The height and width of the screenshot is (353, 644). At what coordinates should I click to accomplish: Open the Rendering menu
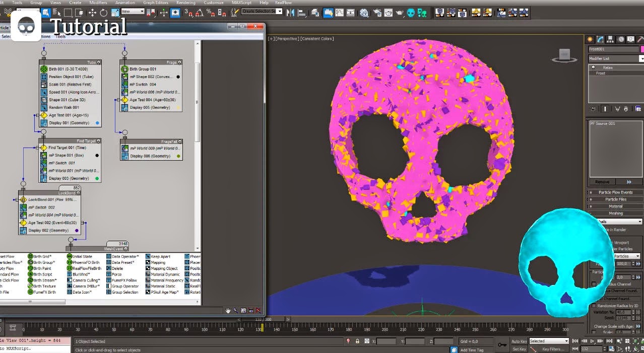(x=186, y=3)
